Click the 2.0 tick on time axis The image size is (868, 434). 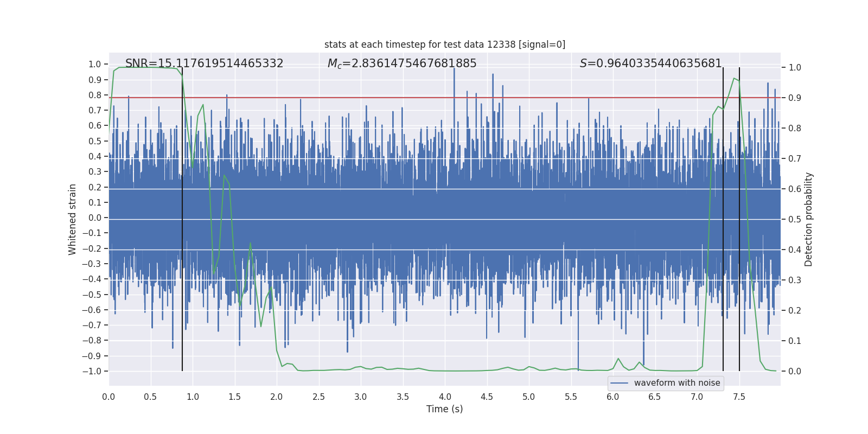277,397
